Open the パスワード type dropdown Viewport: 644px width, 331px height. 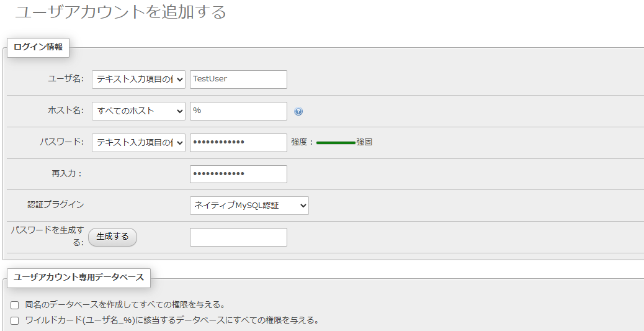point(138,143)
